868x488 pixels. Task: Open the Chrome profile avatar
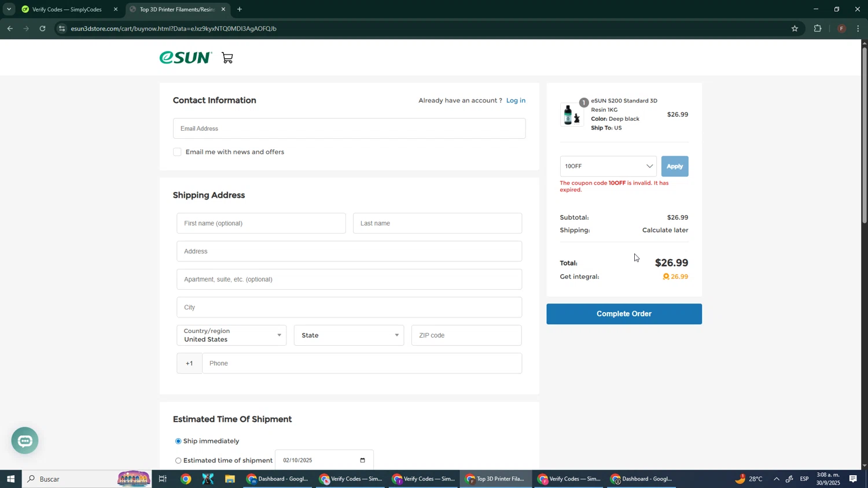[x=841, y=28]
